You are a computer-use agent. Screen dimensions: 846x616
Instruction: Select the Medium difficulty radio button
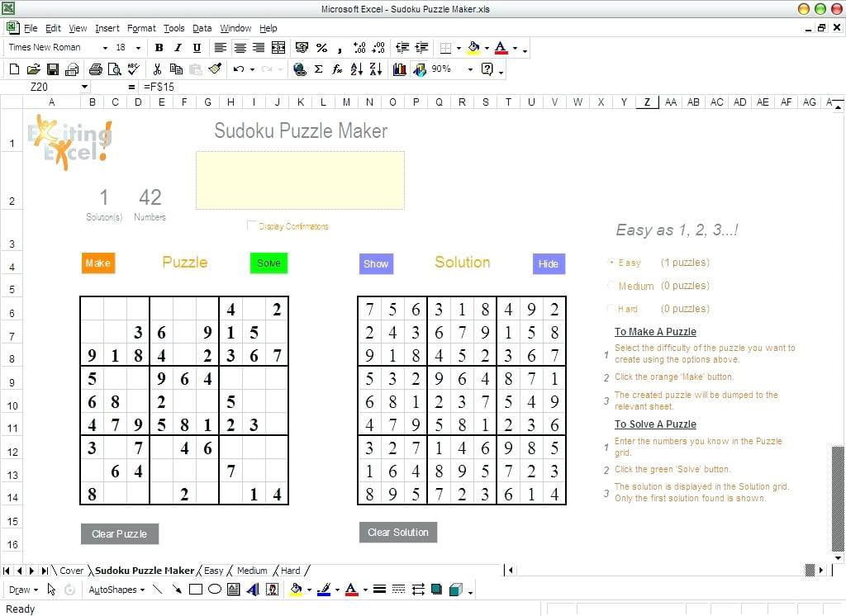pyautogui.click(x=611, y=286)
